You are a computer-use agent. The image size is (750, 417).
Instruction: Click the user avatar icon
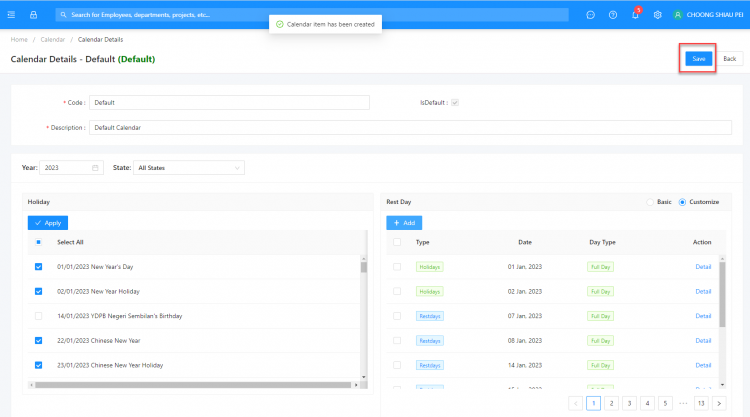point(678,15)
